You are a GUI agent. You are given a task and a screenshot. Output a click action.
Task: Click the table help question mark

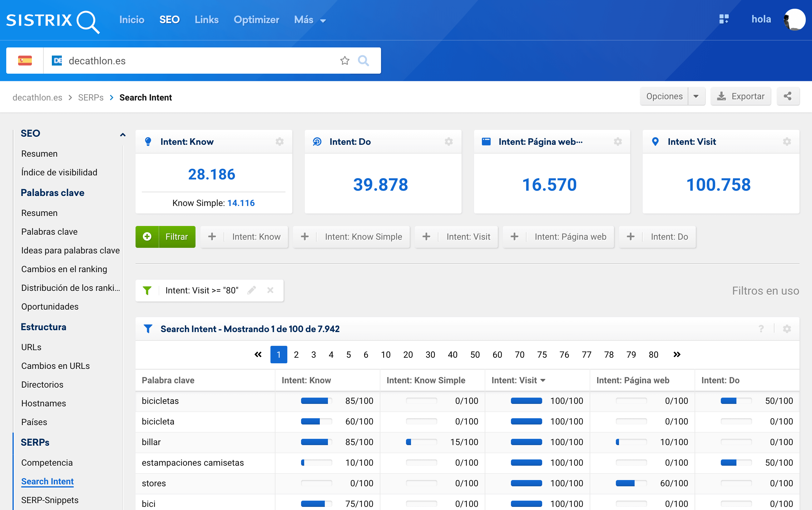pyautogui.click(x=761, y=329)
